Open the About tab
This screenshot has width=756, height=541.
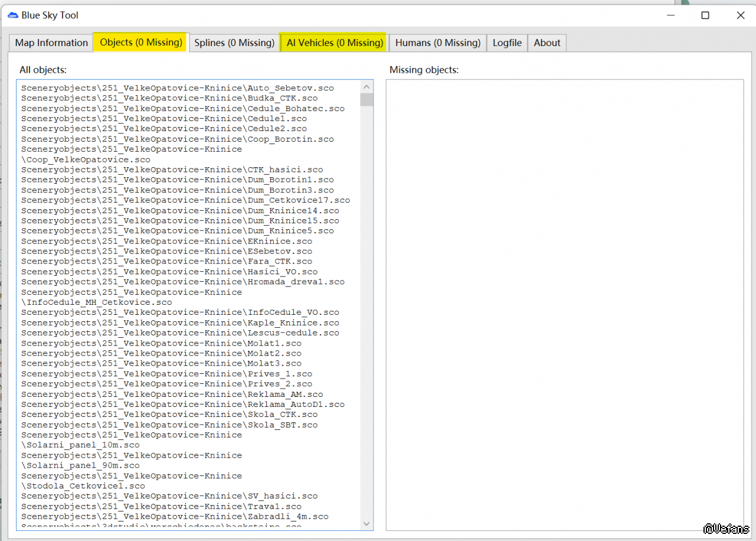click(x=546, y=43)
